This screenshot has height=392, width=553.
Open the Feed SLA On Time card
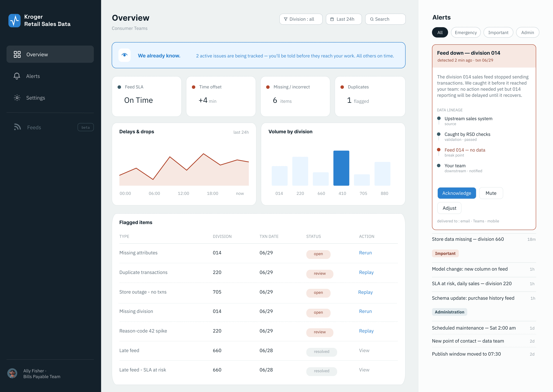(147, 97)
